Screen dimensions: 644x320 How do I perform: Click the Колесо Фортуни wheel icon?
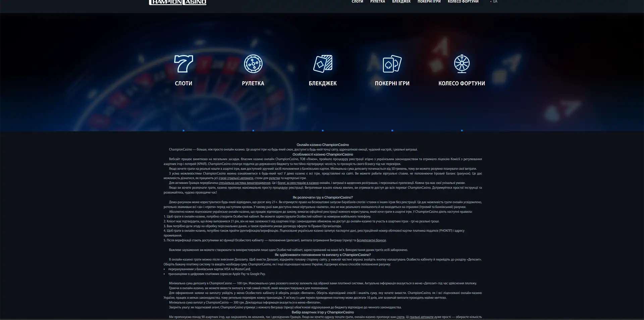tap(462, 64)
